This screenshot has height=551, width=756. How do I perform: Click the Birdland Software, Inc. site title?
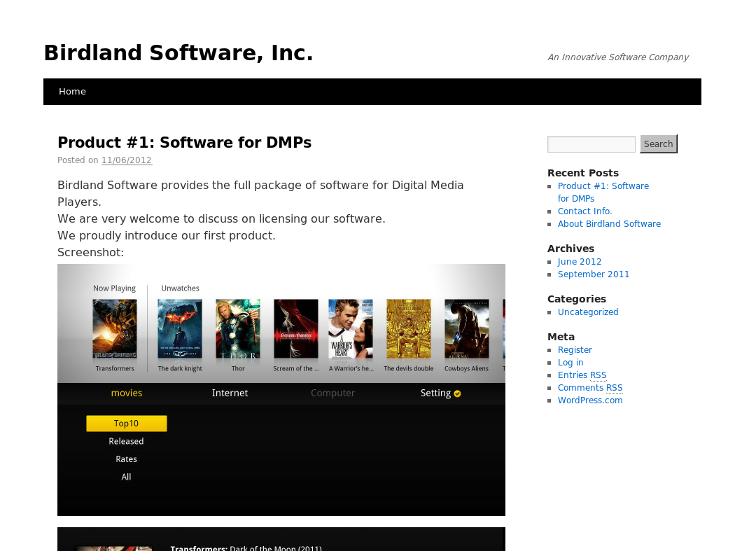[178, 53]
